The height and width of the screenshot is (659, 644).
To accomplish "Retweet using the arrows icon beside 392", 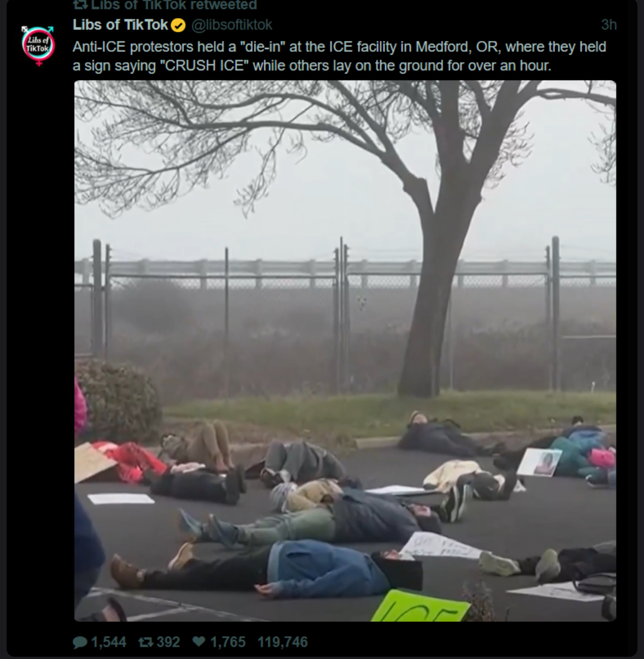I will 145,642.
